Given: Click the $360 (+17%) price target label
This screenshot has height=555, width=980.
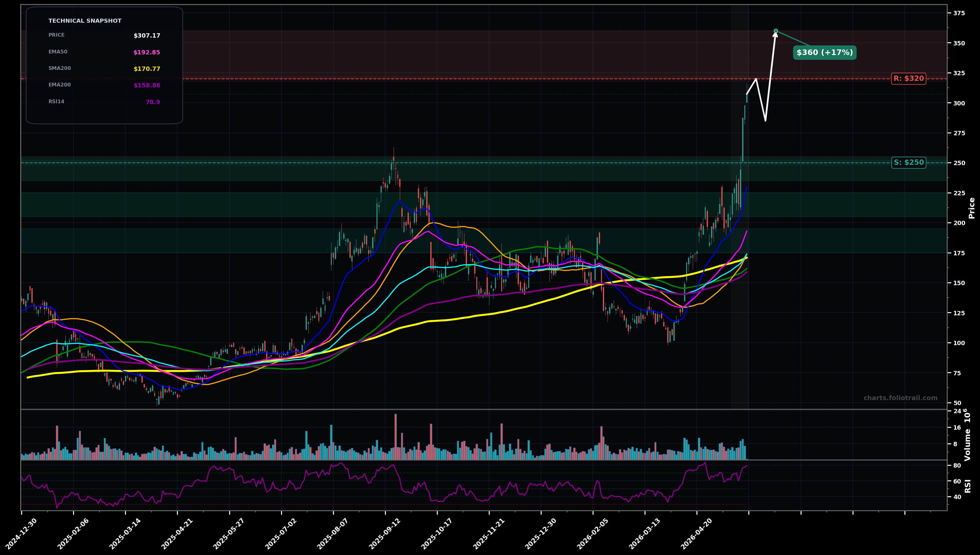Looking at the screenshot, I should pyautogui.click(x=825, y=53).
